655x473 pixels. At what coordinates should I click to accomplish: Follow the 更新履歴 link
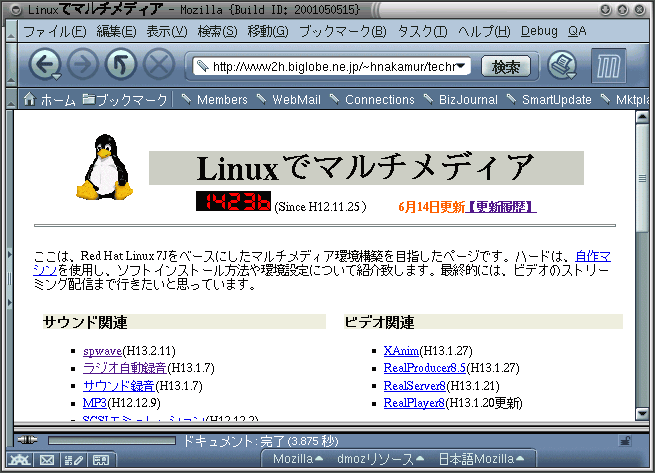501,206
